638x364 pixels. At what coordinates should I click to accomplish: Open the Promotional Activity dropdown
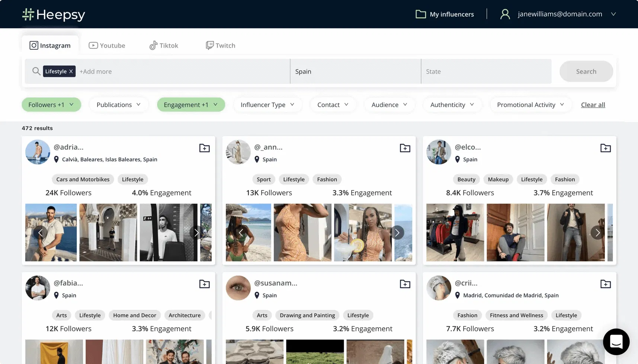coord(530,105)
